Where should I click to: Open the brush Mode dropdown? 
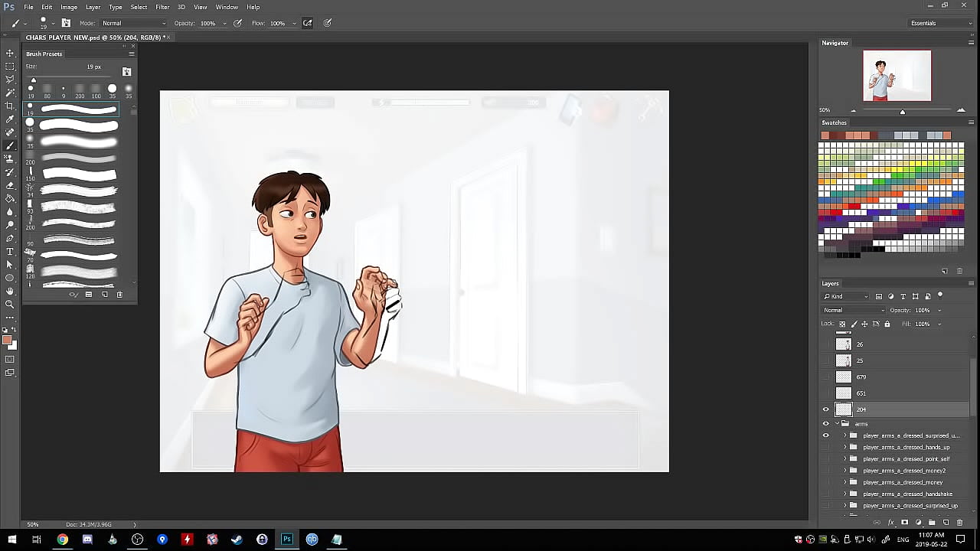click(134, 23)
